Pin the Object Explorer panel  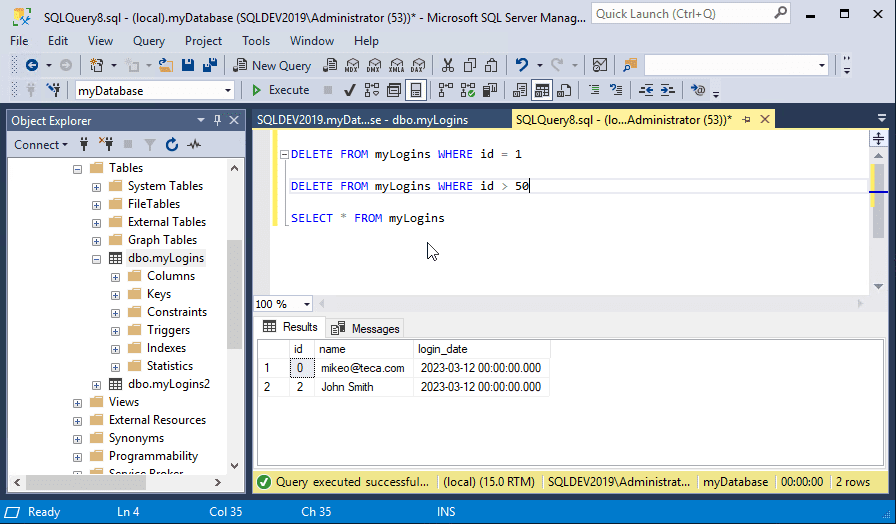click(x=217, y=120)
